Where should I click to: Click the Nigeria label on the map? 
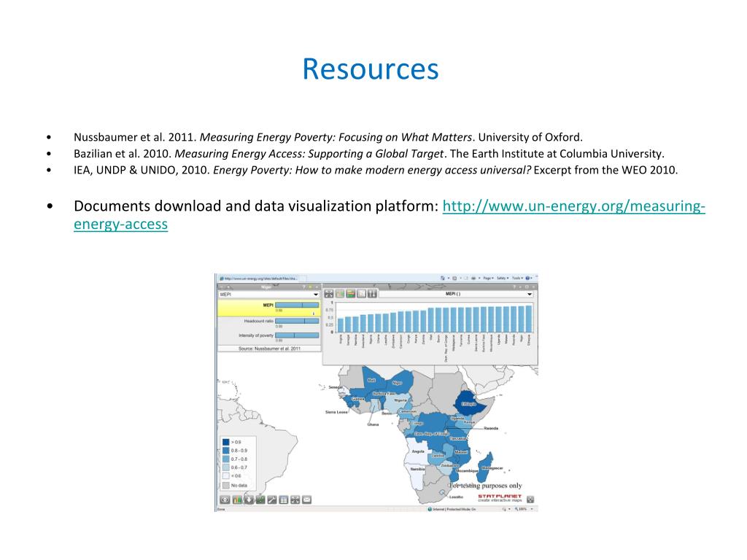[x=400, y=400]
